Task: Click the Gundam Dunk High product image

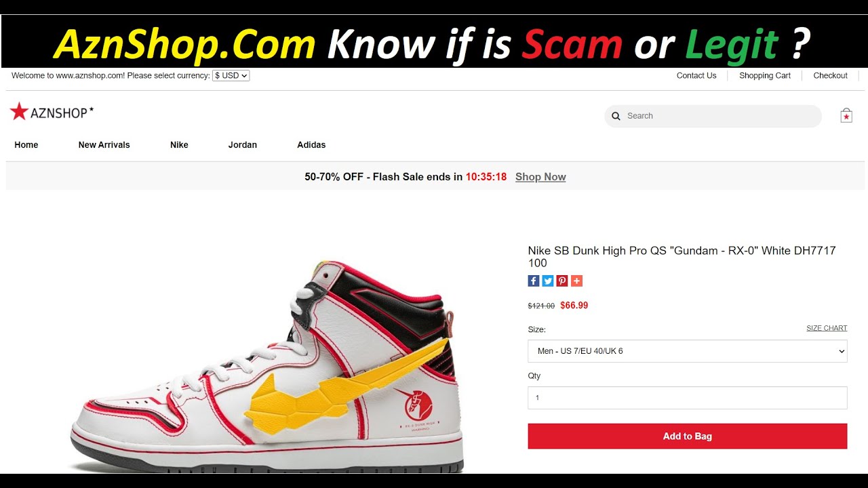Action: tap(267, 366)
